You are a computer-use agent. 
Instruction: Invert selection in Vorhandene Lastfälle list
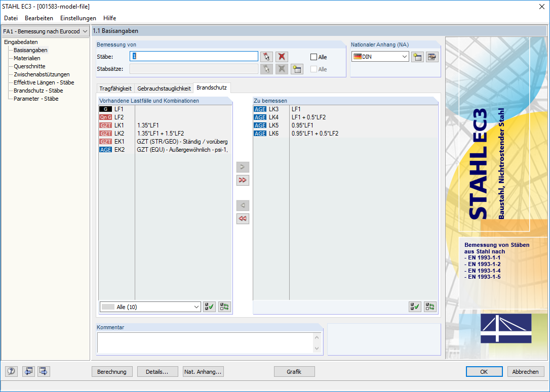[224, 307]
